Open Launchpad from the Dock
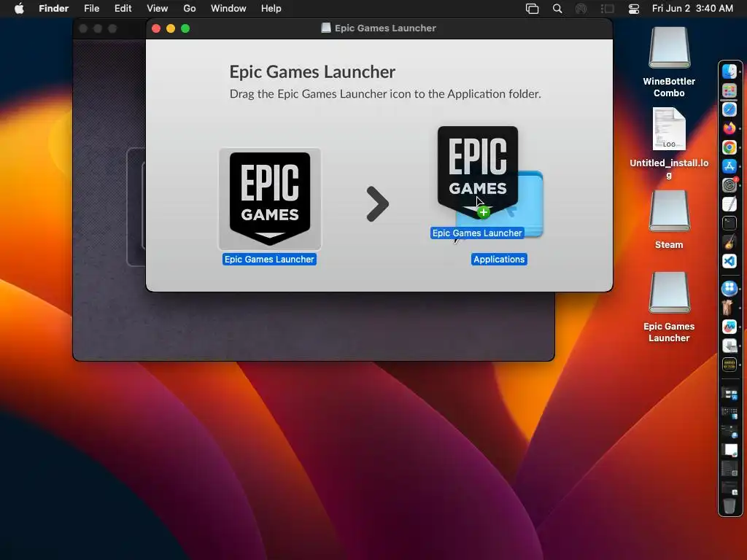The height and width of the screenshot is (560, 747). click(x=729, y=90)
